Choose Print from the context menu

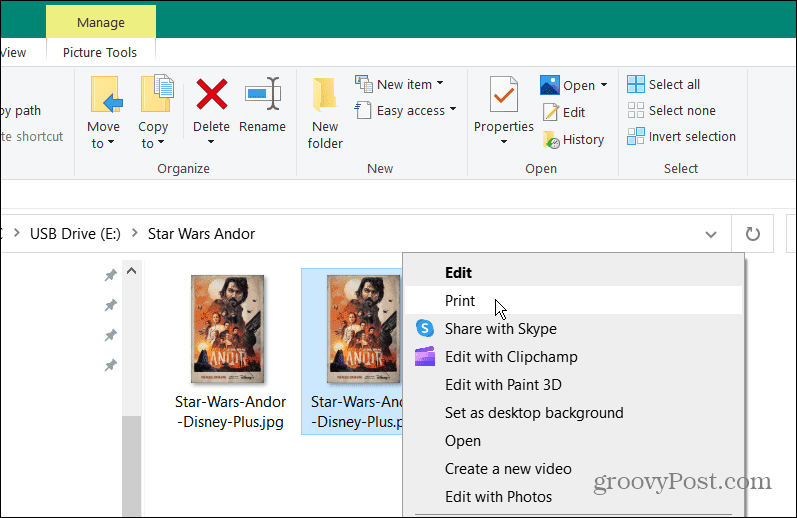pos(574,300)
